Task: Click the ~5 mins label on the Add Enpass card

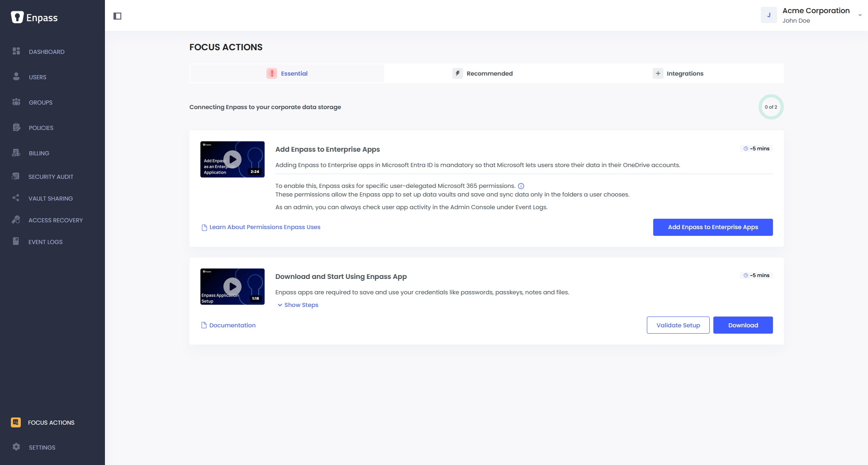Action: (757, 149)
